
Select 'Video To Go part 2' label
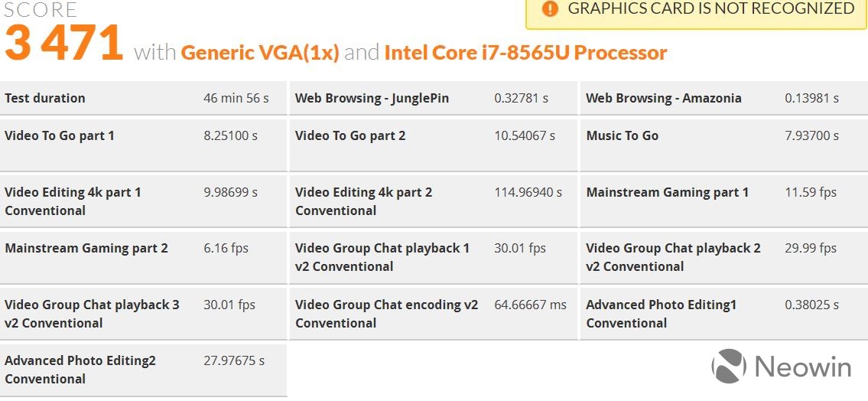[x=350, y=135]
